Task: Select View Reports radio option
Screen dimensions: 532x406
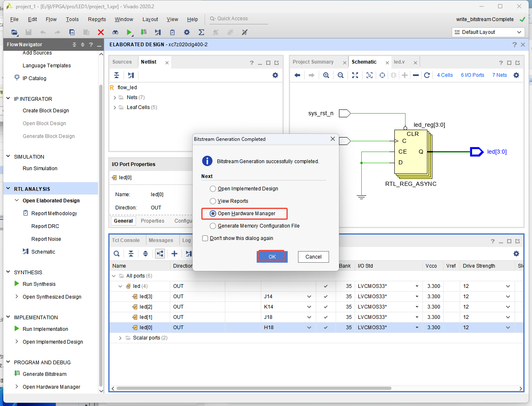Action: pos(213,201)
